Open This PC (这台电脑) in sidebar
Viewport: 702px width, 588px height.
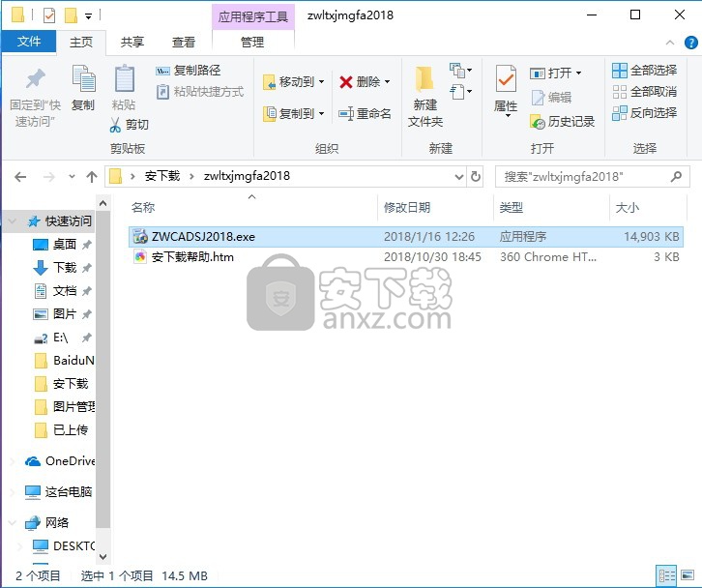pyautogui.click(x=59, y=491)
